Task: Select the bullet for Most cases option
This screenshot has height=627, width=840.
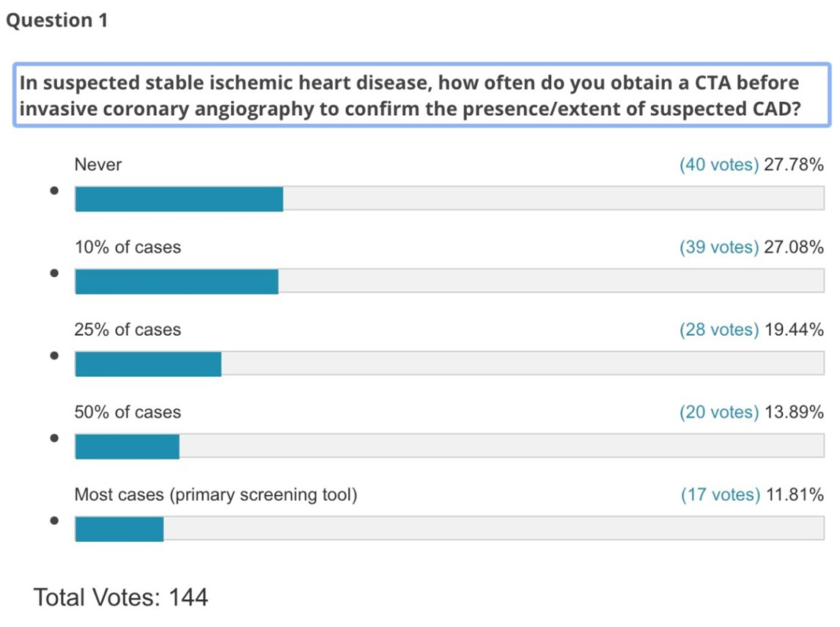Action: click(54, 521)
